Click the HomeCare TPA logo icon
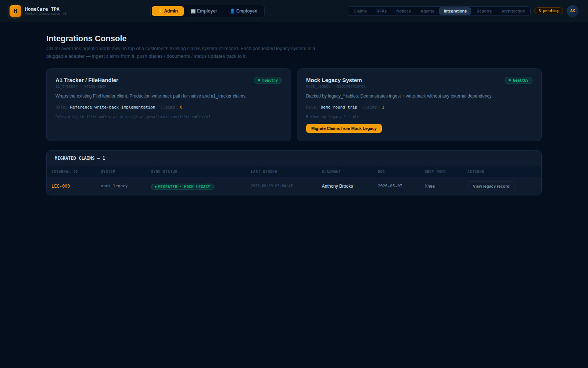The height and width of the screenshot is (368, 588). tap(15, 11)
